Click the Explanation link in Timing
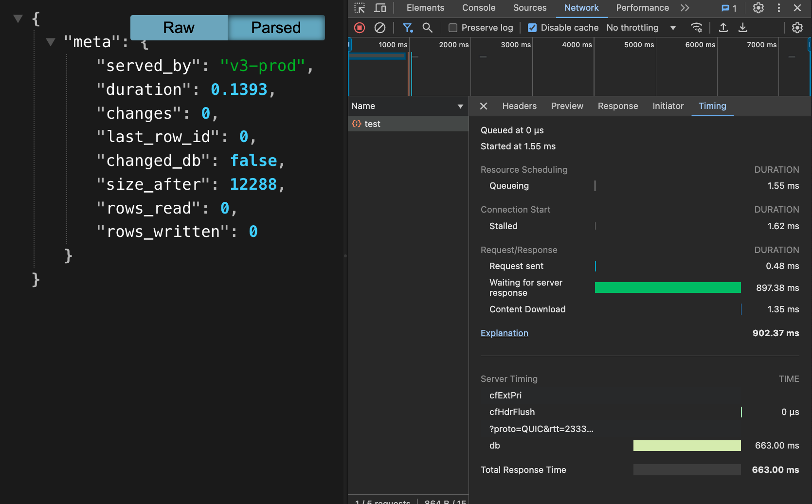 pyautogui.click(x=504, y=333)
